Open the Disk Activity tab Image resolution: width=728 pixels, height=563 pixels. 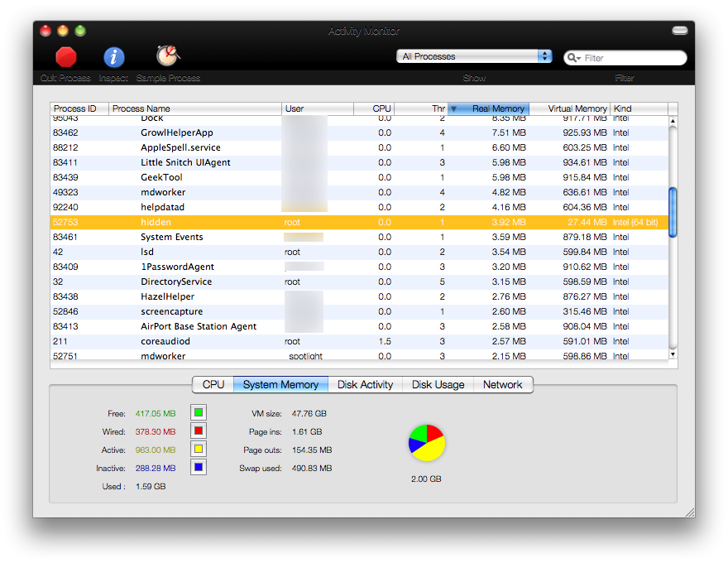coord(366,385)
